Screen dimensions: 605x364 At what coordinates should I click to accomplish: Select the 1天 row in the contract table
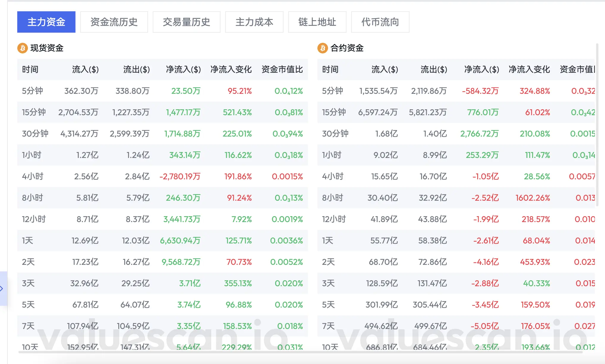[x=327, y=240]
